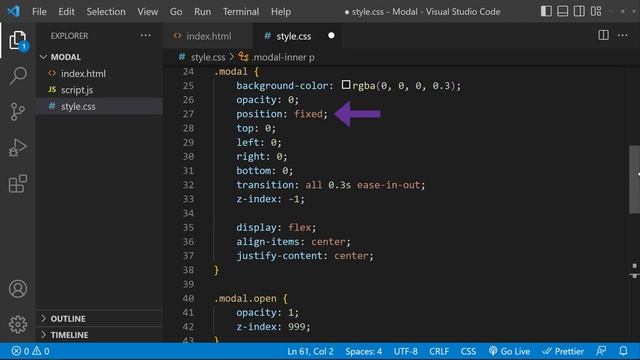Open the Terminal menu
640x360 pixels.
point(241,11)
